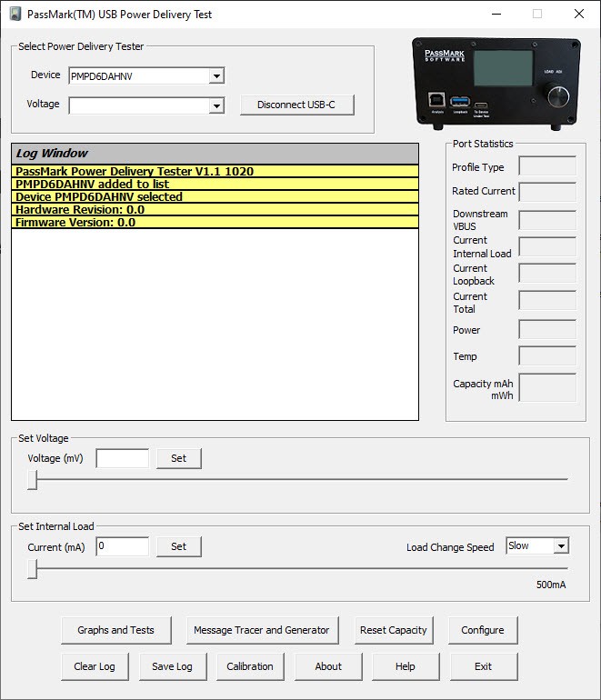
Task: Select log line 'Device PMPD6DAHNV selected'
Action: (215, 197)
